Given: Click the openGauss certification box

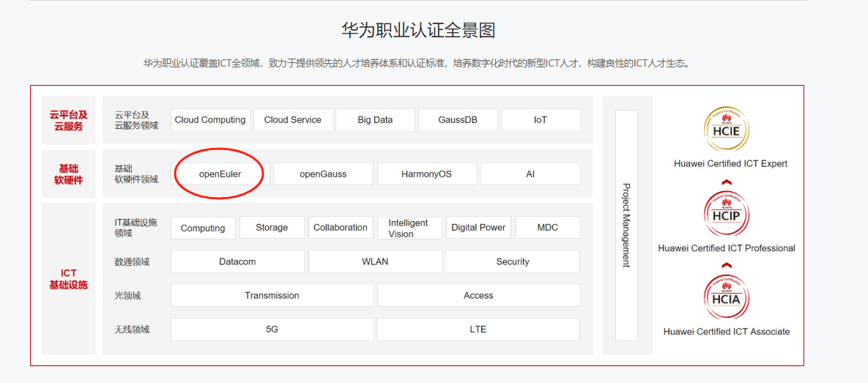Looking at the screenshot, I should [323, 174].
